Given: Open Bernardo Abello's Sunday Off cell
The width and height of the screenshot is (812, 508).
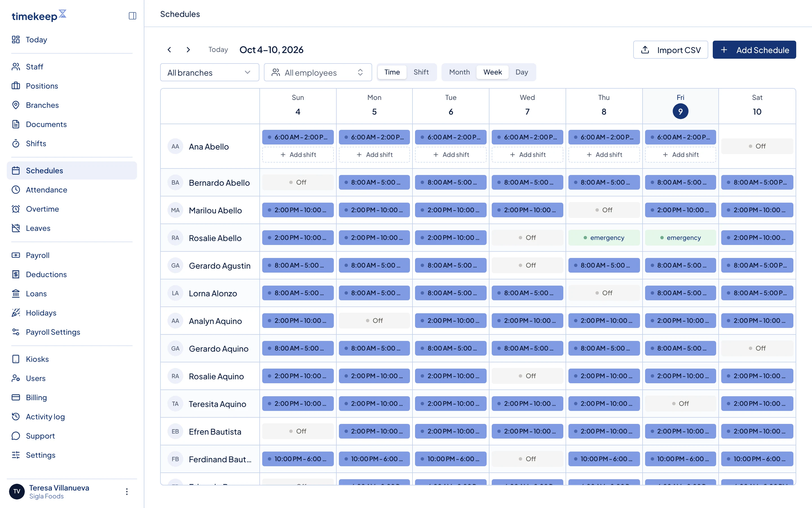Looking at the screenshot, I should coord(298,182).
